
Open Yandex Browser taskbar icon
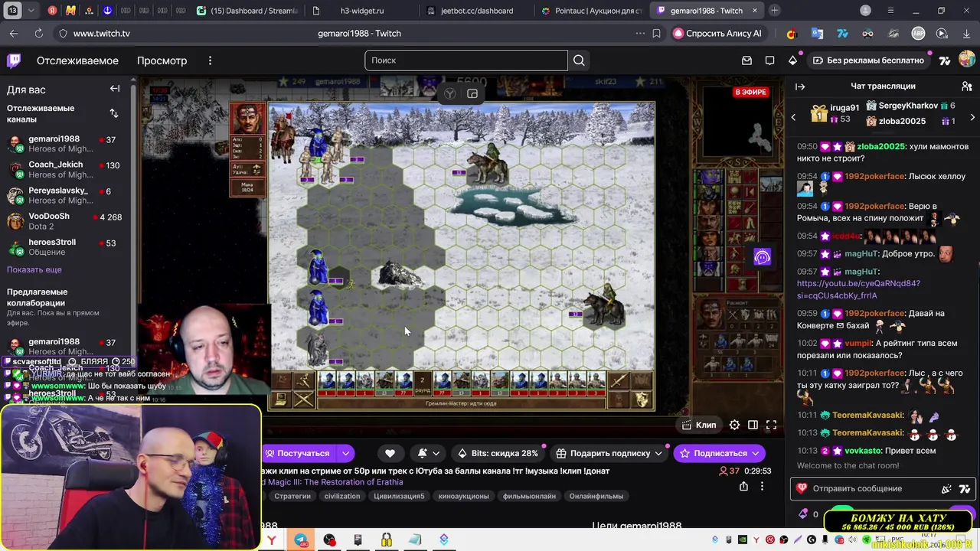click(272, 540)
